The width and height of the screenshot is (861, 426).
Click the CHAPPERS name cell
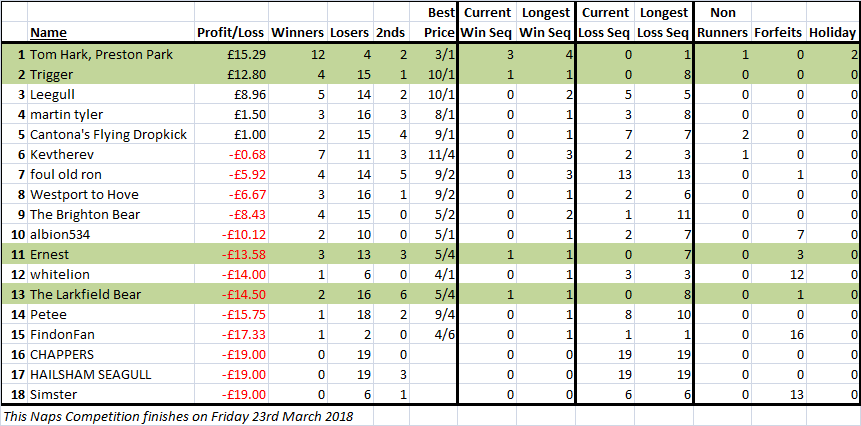pyautogui.click(x=111, y=355)
